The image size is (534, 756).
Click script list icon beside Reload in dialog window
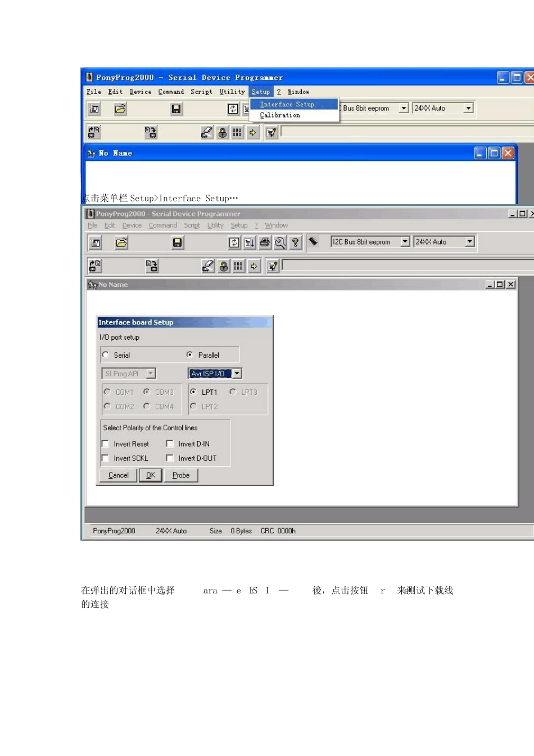point(250,242)
